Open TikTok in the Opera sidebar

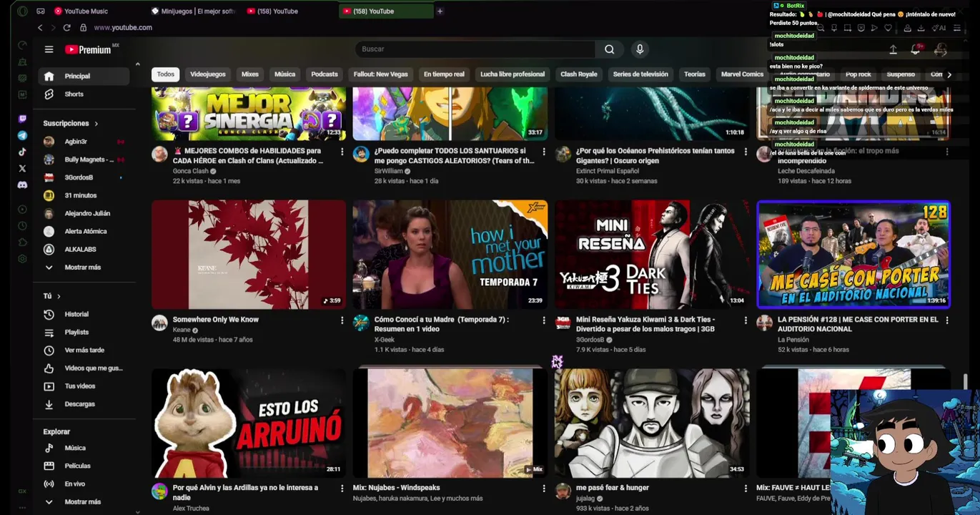coord(22,152)
